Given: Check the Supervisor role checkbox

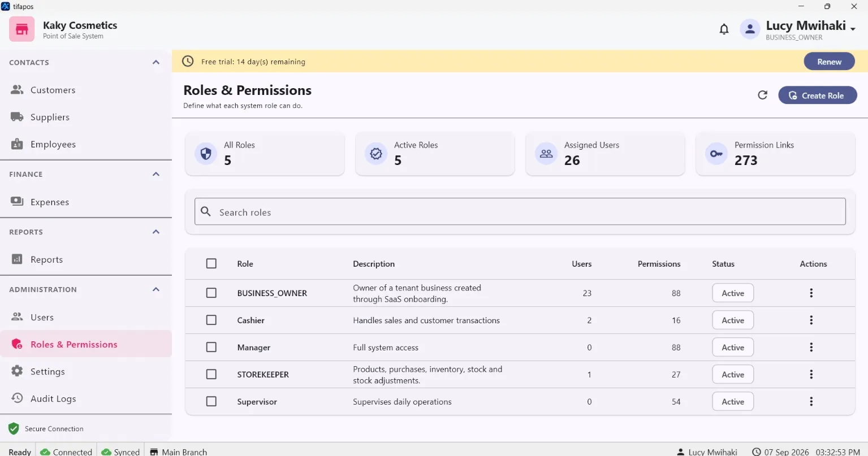Looking at the screenshot, I should (x=211, y=401).
